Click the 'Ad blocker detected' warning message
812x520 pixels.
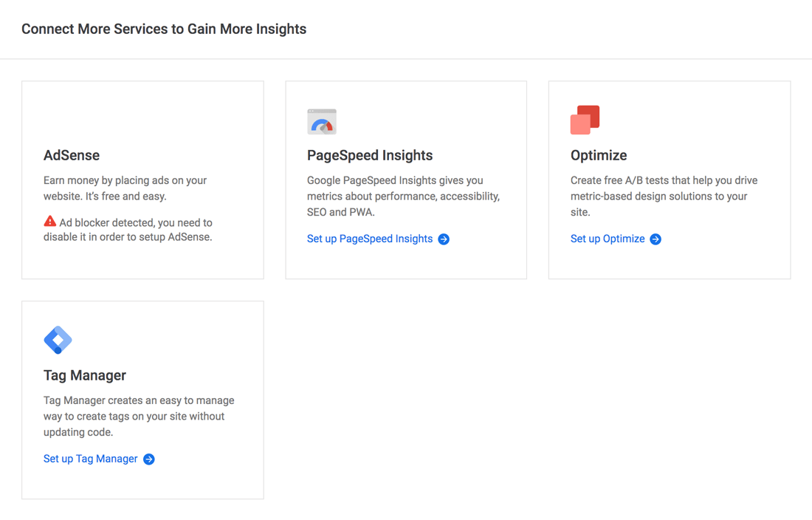click(128, 230)
